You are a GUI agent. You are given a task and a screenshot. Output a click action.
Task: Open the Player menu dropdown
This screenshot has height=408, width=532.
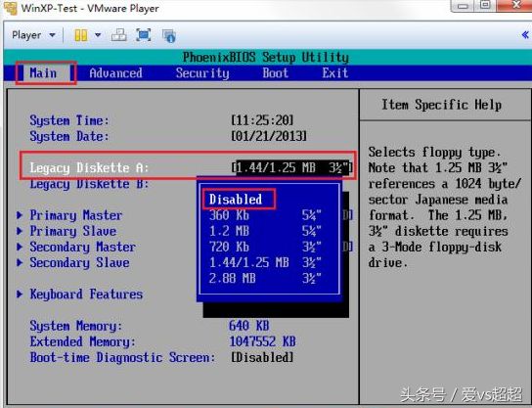point(33,35)
